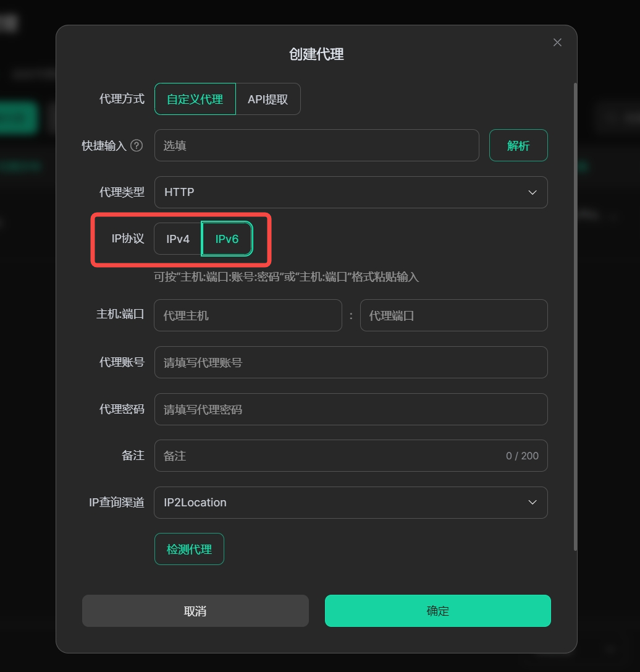Click into the 代理主机 host field
640x672 pixels.
pos(248,315)
